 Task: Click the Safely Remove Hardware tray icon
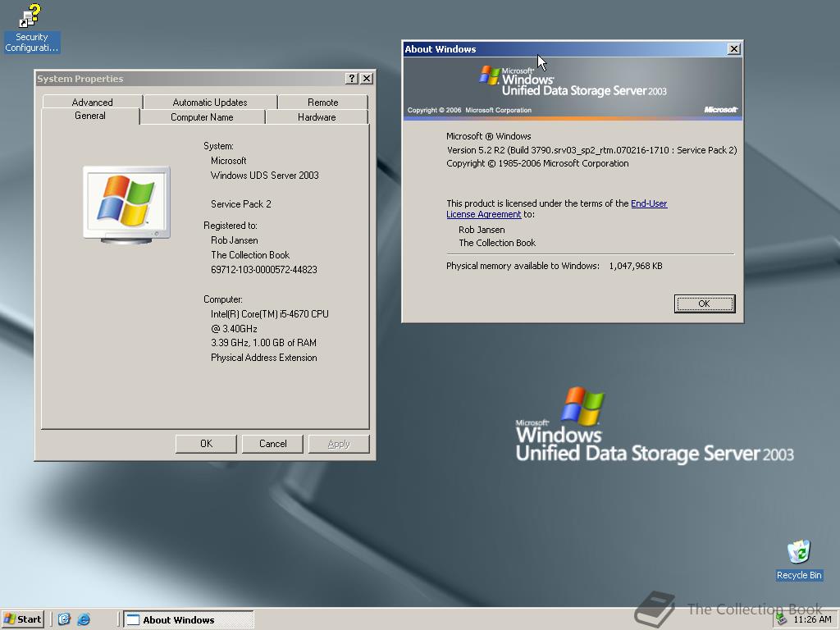pos(783,621)
